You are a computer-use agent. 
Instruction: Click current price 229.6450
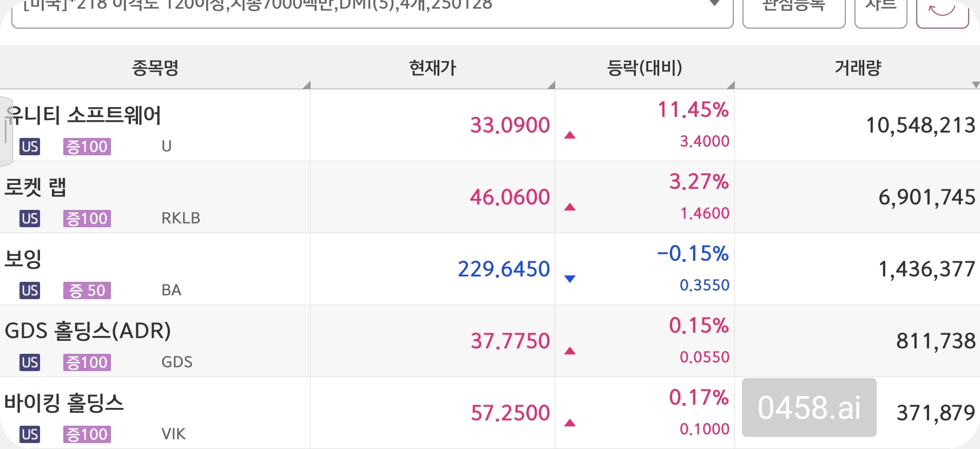tap(504, 269)
